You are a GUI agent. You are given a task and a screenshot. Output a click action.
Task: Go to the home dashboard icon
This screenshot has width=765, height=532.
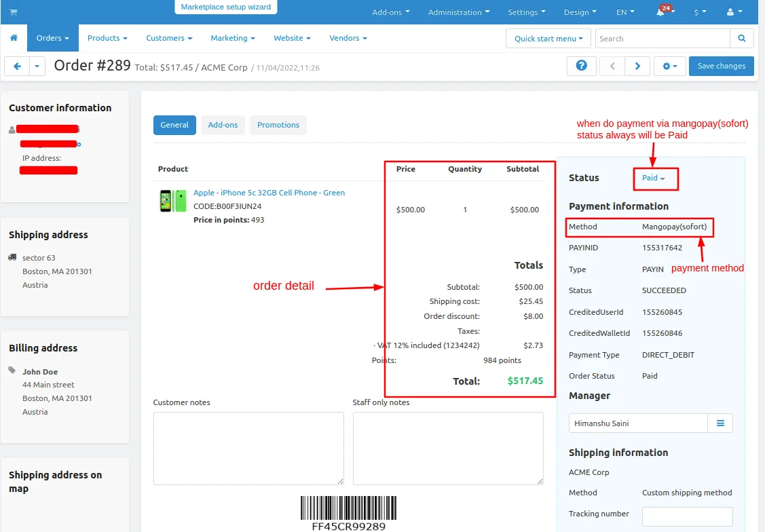14,38
